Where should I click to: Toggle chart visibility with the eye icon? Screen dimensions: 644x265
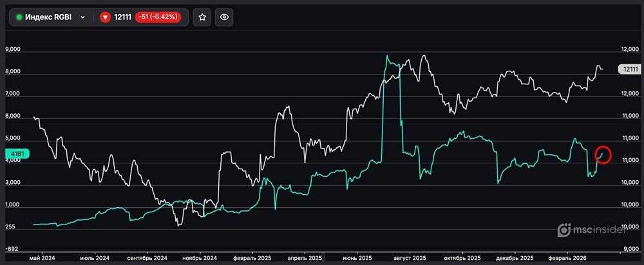click(224, 17)
